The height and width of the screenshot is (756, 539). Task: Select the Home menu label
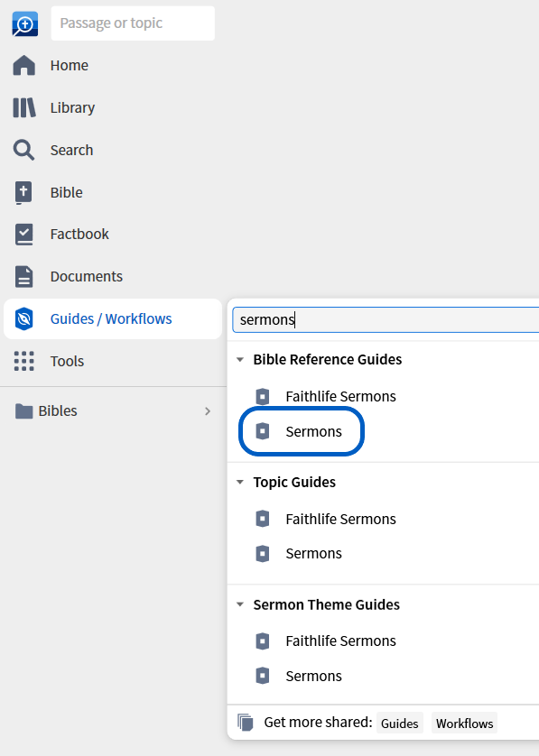pyautogui.click(x=70, y=66)
